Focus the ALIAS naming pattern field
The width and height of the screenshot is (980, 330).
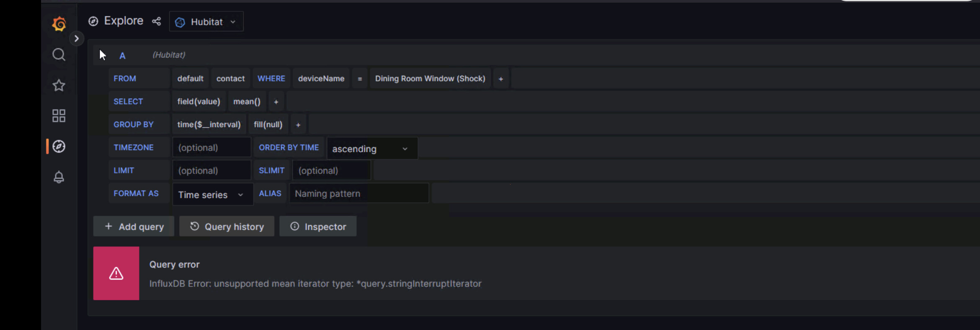coord(359,193)
